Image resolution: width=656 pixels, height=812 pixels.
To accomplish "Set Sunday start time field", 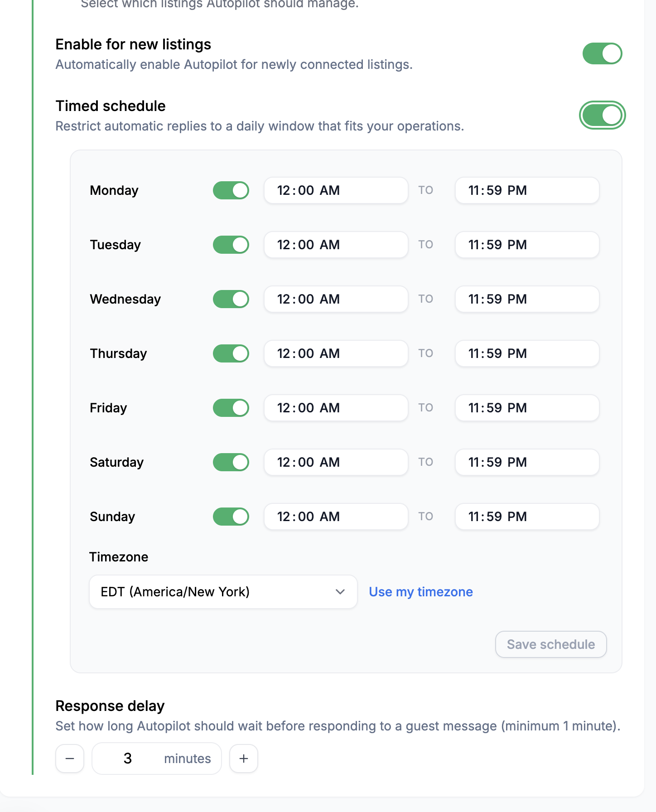I will (x=336, y=517).
